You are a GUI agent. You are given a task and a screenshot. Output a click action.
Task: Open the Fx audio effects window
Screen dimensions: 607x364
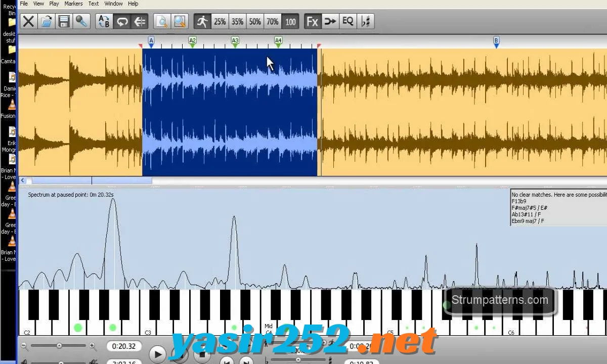(x=313, y=21)
